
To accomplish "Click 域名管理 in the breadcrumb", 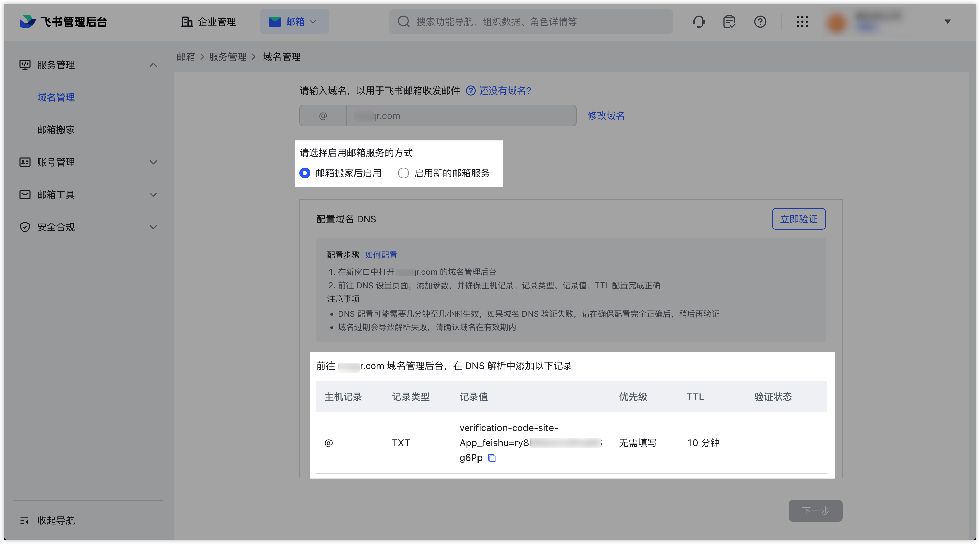I will [x=281, y=57].
